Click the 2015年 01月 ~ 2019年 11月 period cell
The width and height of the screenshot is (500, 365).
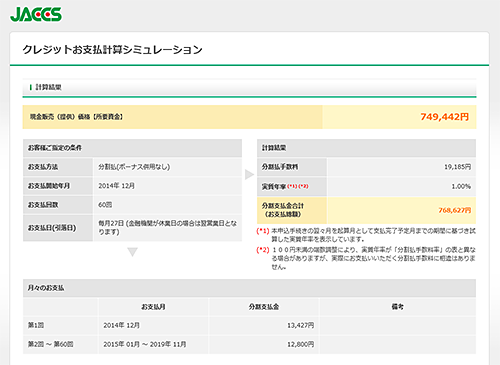click(x=145, y=344)
